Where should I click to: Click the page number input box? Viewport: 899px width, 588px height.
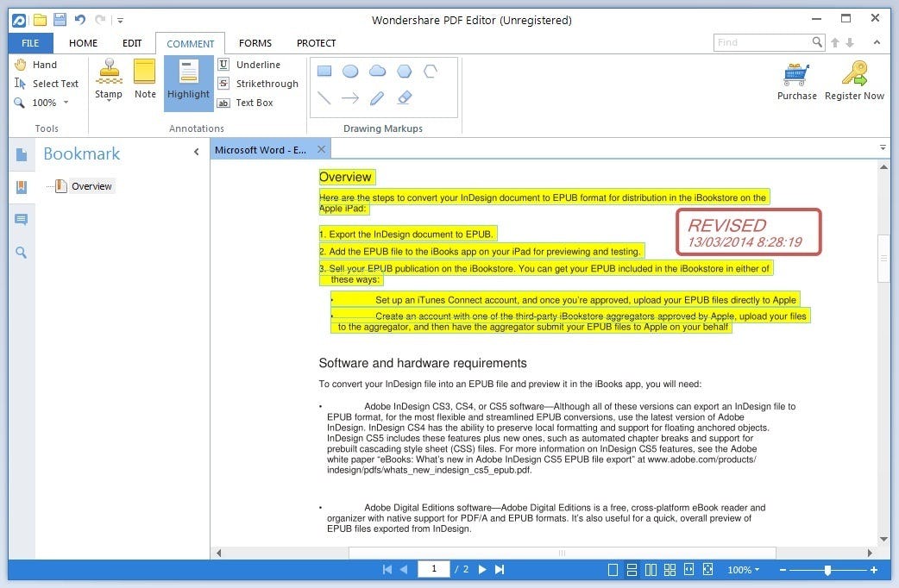click(x=433, y=569)
